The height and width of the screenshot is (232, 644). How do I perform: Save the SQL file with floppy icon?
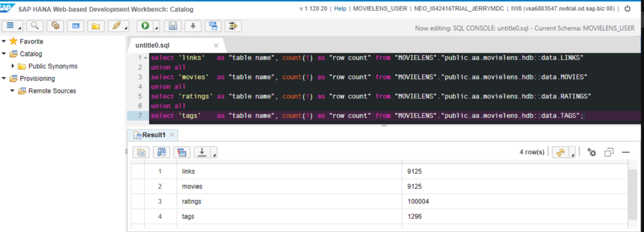click(173, 26)
